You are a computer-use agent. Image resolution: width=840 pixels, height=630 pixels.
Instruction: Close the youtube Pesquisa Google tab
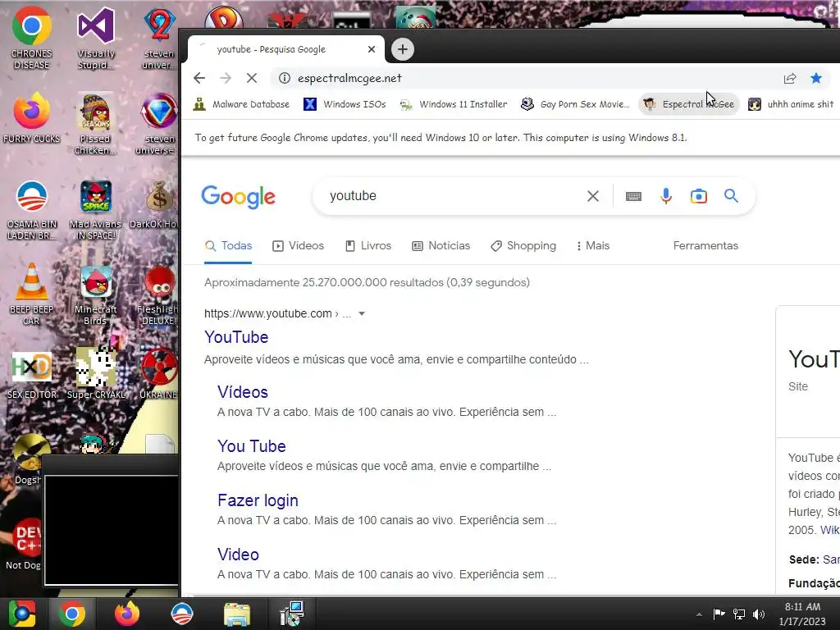[372, 49]
